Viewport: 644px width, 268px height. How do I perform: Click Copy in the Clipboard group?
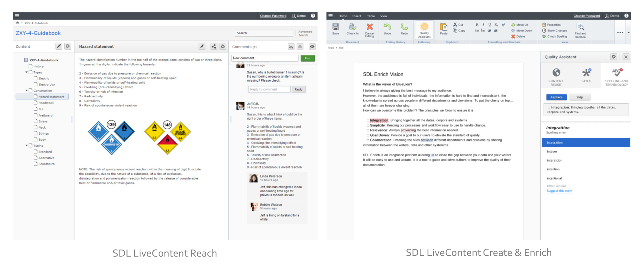(459, 31)
